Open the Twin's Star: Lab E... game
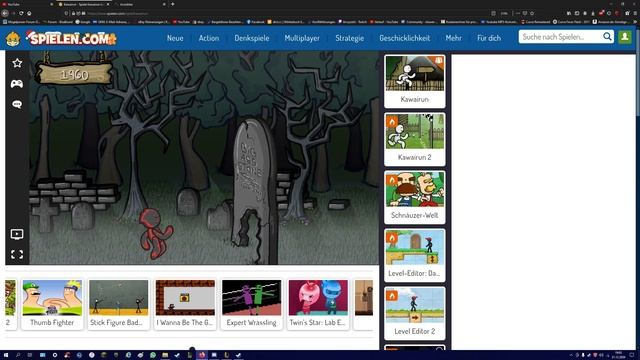The height and width of the screenshot is (360, 640). pyautogui.click(x=318, y=304)
